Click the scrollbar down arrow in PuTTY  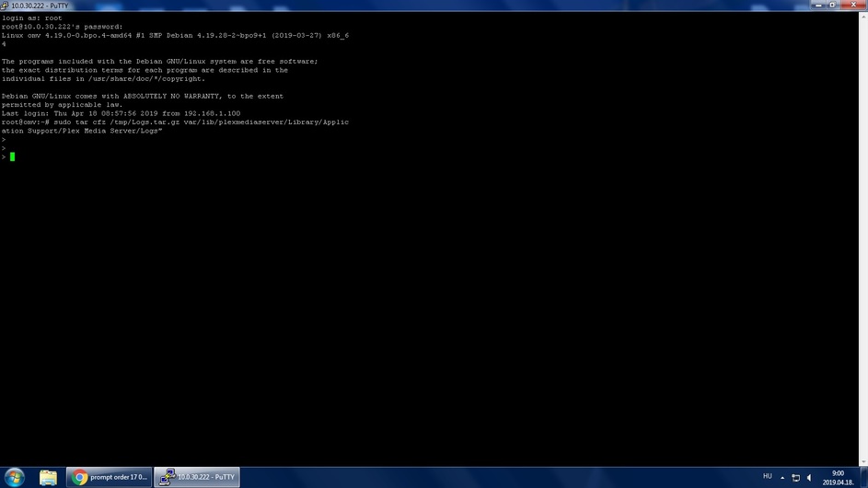(x=863, y=461)
